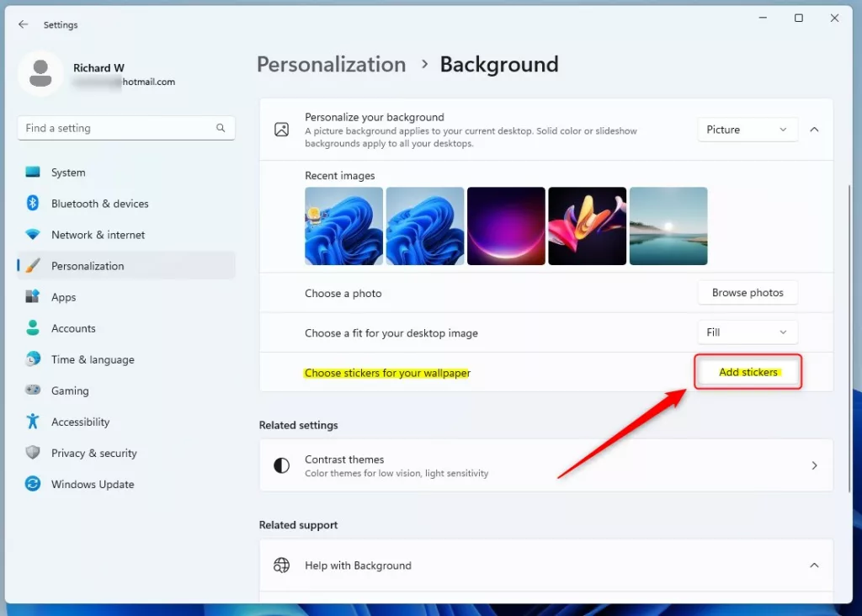The height and width of the screenshot is (616, 862).
Task: Minimize the Settings window
Action: [763, 18]
